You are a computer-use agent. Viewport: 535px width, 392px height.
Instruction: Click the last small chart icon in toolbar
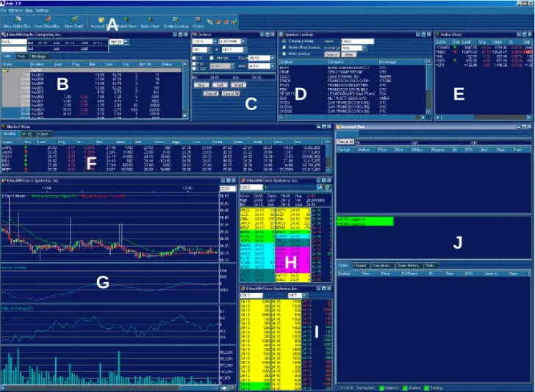(234, 22)
